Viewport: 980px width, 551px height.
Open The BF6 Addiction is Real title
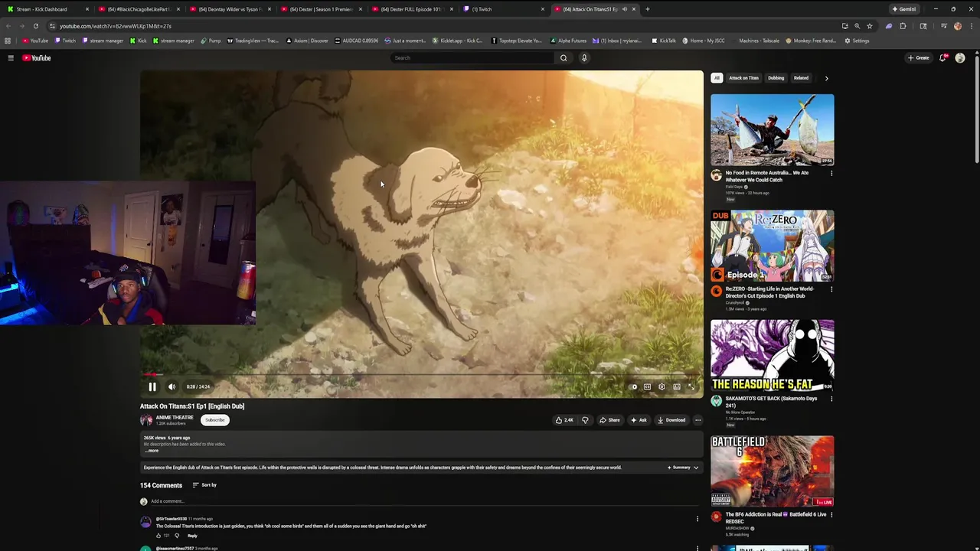(776, 517)
